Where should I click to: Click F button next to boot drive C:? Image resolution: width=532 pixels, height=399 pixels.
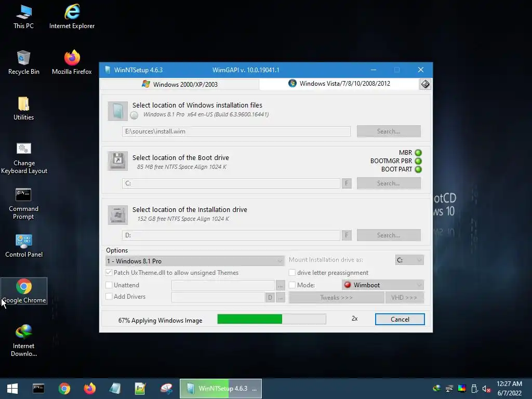click(x=347, y=183)
